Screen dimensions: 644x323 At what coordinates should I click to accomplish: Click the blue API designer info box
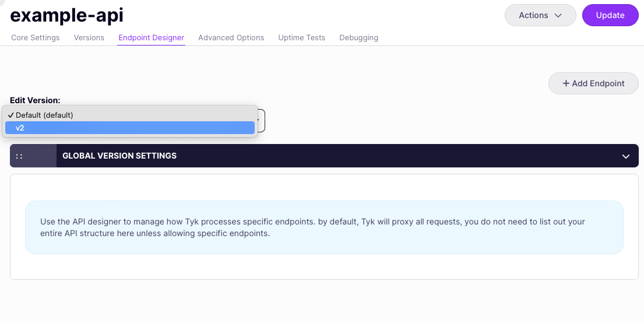pyautogui.click(x=324, y=227)
